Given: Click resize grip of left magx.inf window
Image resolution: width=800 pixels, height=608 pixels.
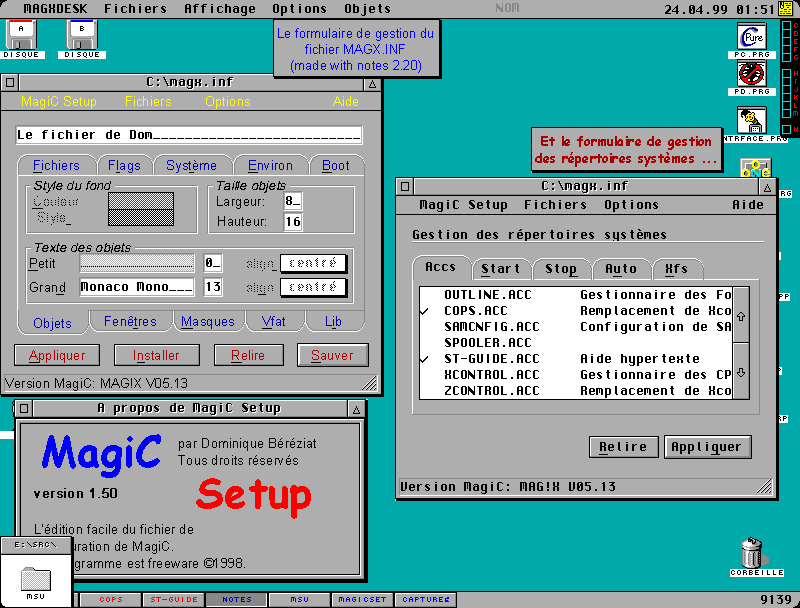Looking at the screenshot, I should point(369,383).
